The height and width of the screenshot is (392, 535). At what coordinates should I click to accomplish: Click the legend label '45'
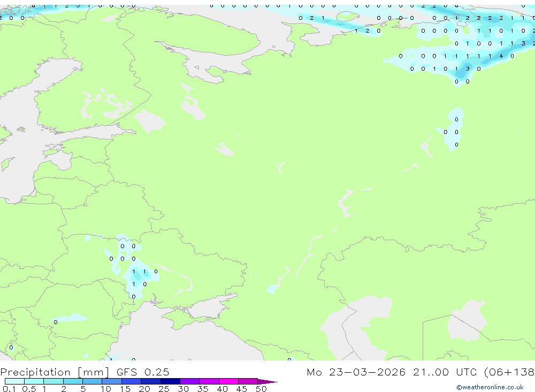pos(242,389)
